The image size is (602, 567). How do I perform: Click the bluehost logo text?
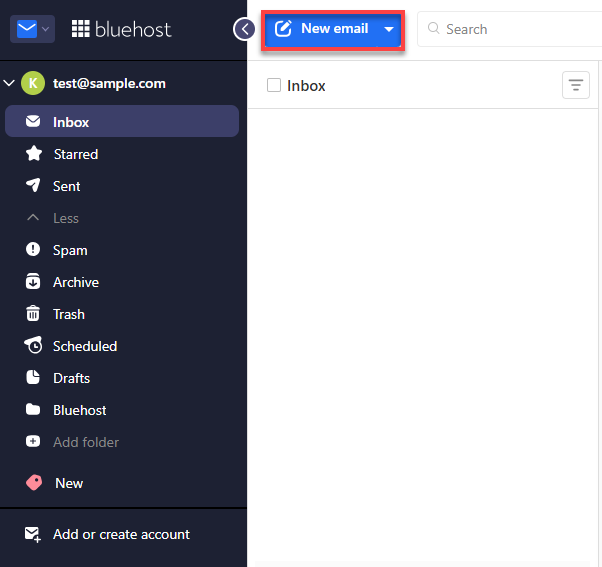133,30
